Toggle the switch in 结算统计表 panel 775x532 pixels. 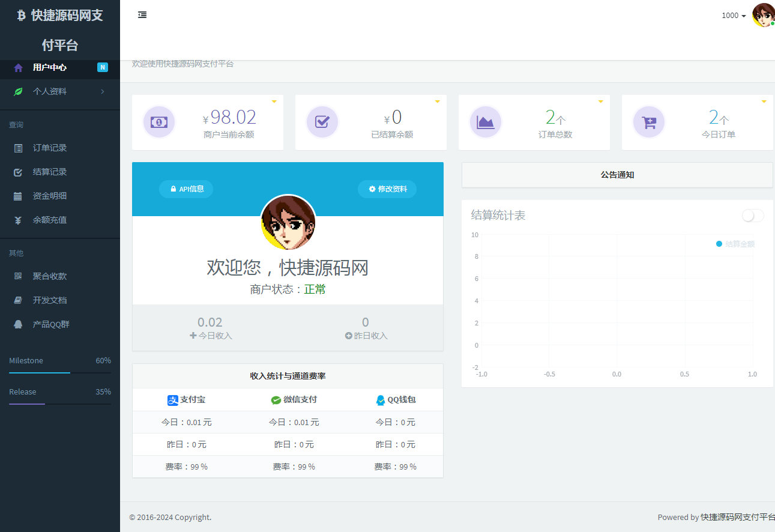pyautogui.click(x=753, y=216)
